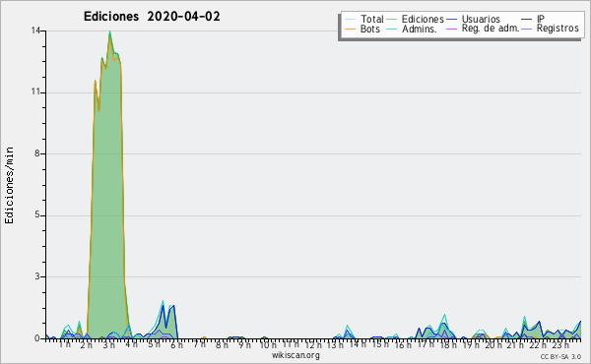Click the '6 h' x-axis label

pyautogui.click(x=176, y=344)
